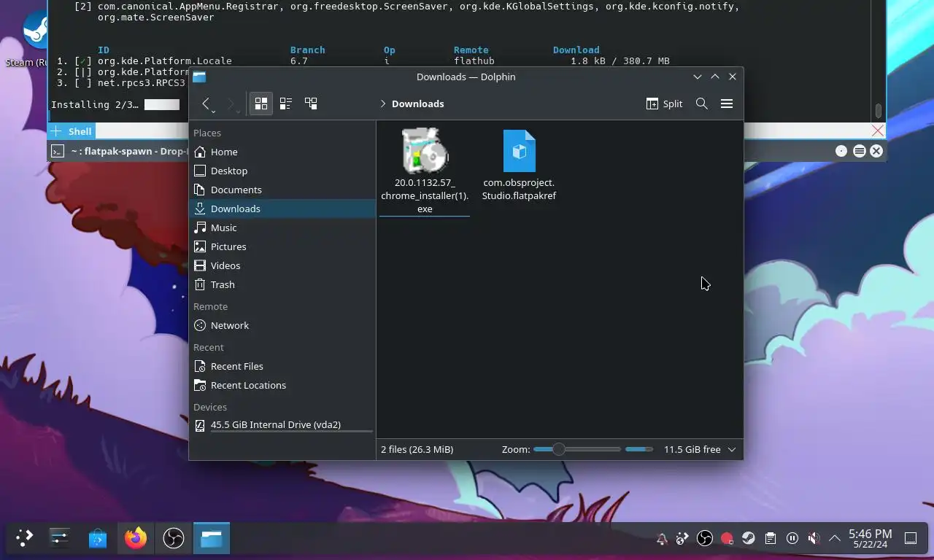
Task: Switch to Compact view mode
Action: tap(286, 104)
